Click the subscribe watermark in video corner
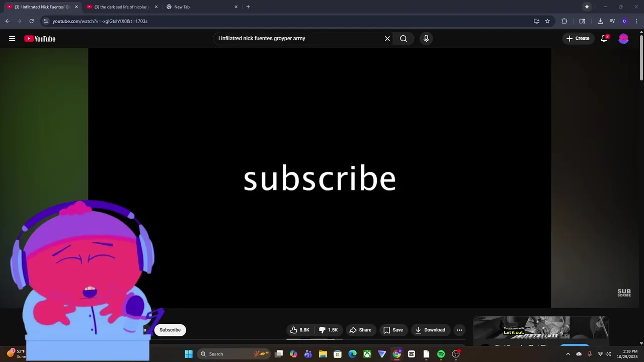 point(624,293)
